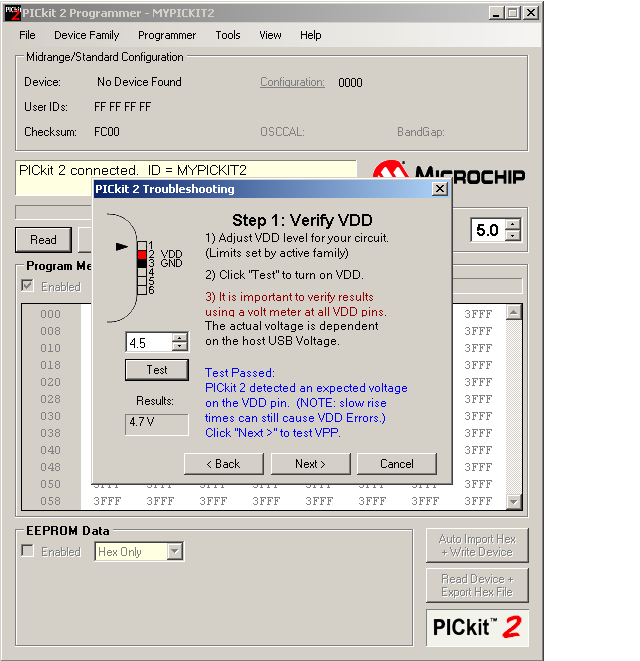Image resolution: width=640 pixels, height=661 pixels.
Task: Click memory address row 058
Action: [x=50, y=501]
